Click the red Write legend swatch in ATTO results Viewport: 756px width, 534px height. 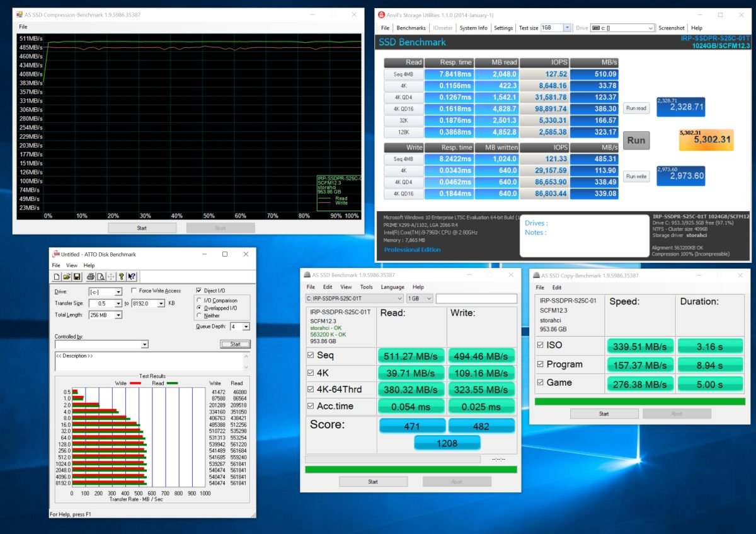coord(137,383)
